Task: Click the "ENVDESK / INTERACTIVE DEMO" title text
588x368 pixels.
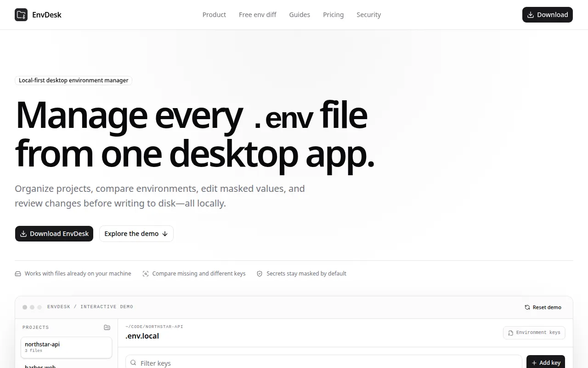Action: pos(90,307)
